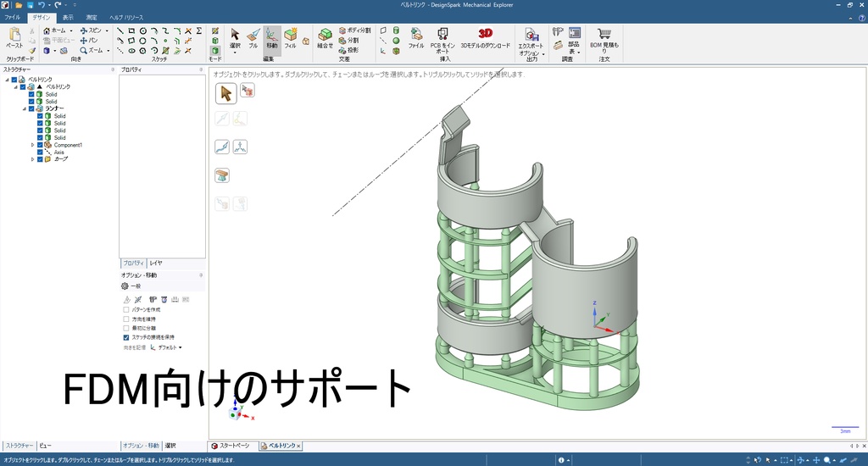Screen dimensions: 868x466
Task: Toggle visibility checkbox for ランナー component
Action: [31, 108]
